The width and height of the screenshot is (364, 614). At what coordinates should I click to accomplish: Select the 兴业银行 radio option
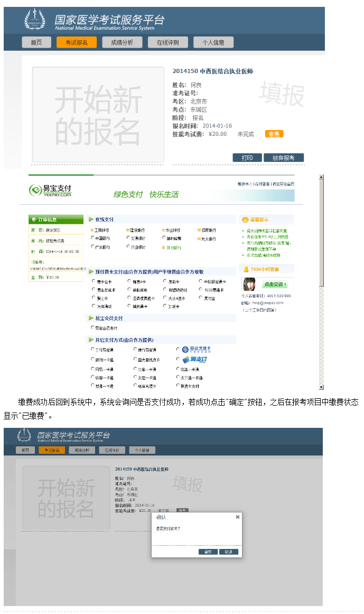(x=128, y=246)
